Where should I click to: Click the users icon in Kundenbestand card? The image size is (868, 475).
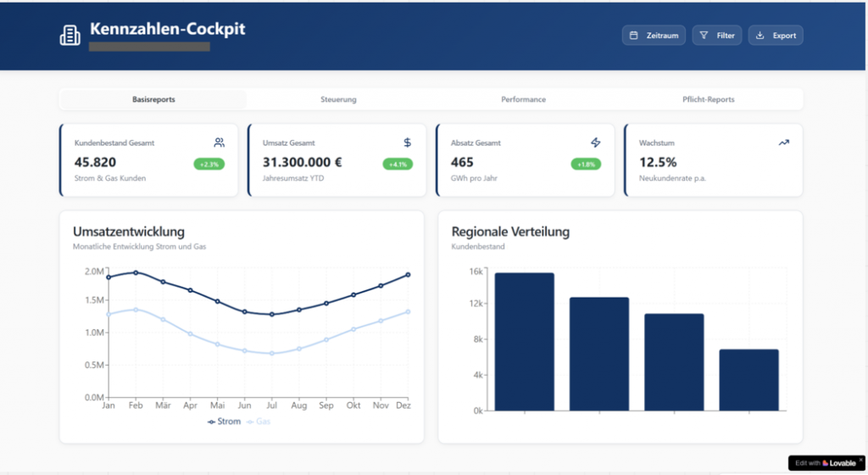pyautogui.click(x=220, y=142)
